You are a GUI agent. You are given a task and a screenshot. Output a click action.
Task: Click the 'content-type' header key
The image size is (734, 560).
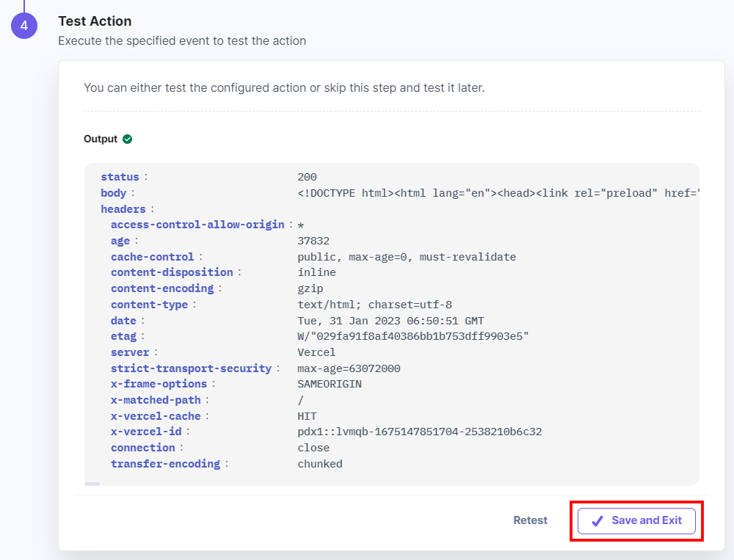(x=149, y=305)
